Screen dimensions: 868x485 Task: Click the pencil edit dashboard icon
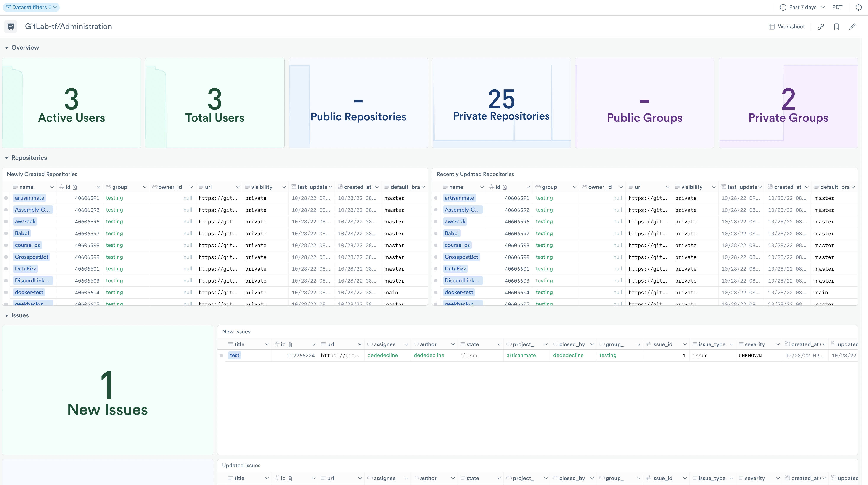(x=852, y=27)
